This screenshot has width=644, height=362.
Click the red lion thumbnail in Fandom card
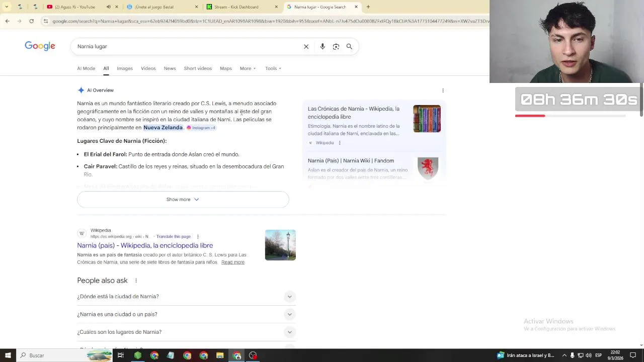[428, 168]
